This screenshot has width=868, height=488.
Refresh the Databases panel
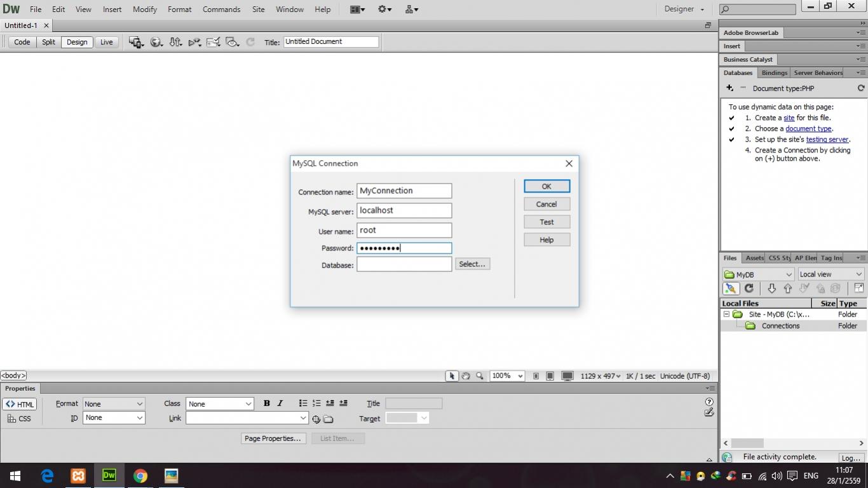(861, 88)
